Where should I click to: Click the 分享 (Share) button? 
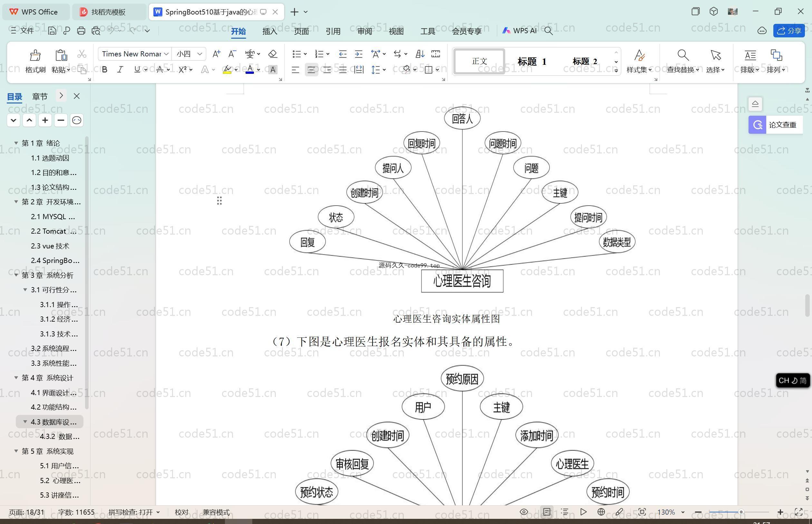pos(789,31)
